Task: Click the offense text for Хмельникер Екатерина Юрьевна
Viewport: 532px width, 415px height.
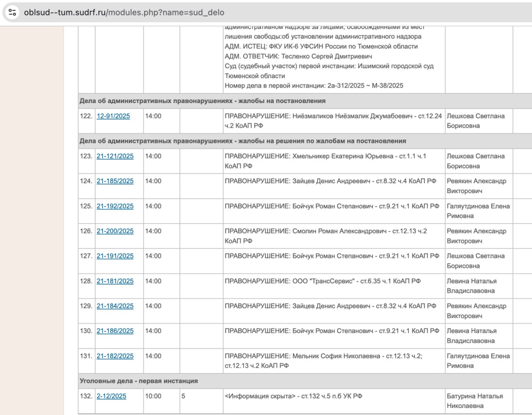Action: pos(326,161)
